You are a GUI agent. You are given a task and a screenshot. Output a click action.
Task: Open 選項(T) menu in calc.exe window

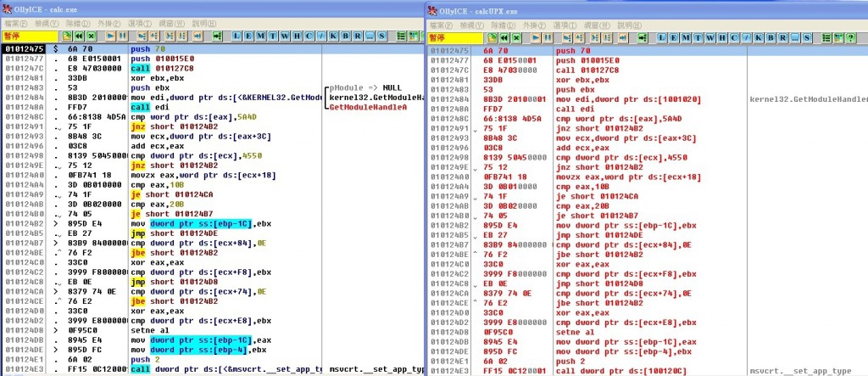(x=140, y=23)
